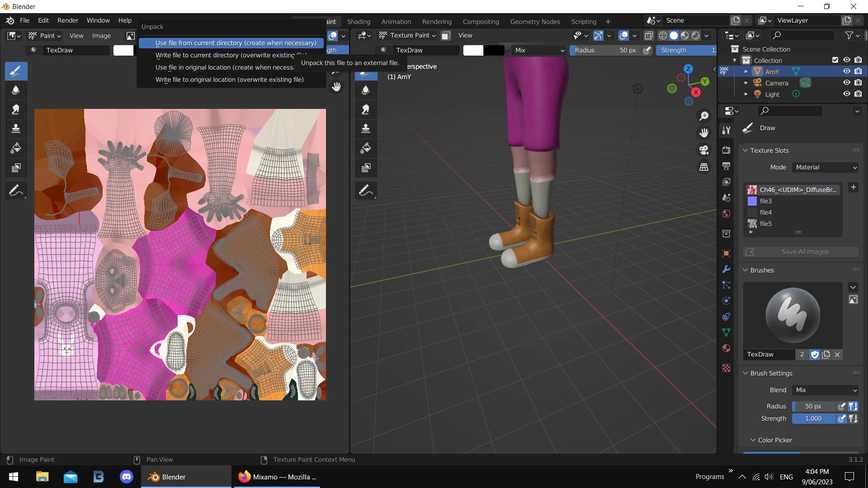Add a texture slot with plus button

[854, 187]
